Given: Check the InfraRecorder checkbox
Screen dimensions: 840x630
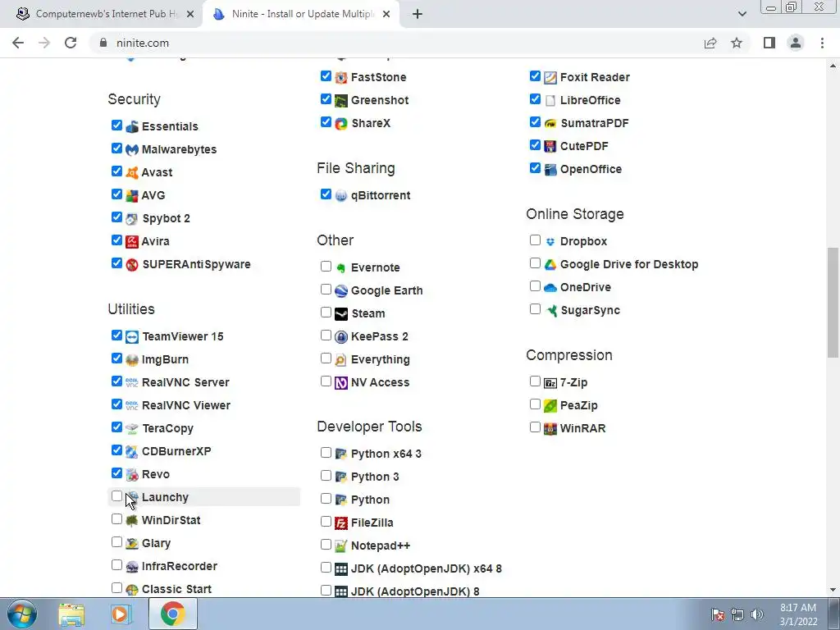Looking at the screenshot, I should (116, 565).
